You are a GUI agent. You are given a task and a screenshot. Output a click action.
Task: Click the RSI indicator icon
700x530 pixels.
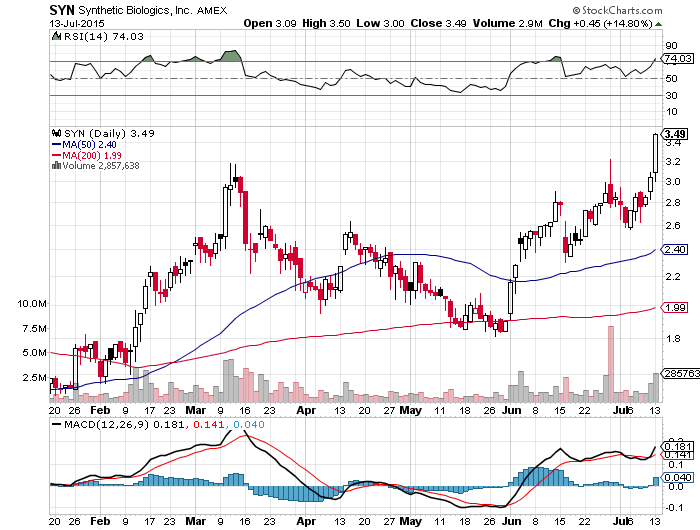(x=56, y=36)
